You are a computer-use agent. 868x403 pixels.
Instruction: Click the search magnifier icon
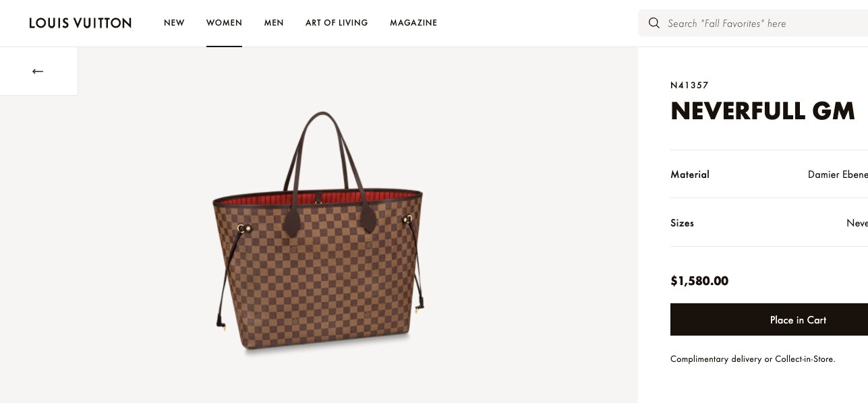pyautogui.click(x=654, y=23)
